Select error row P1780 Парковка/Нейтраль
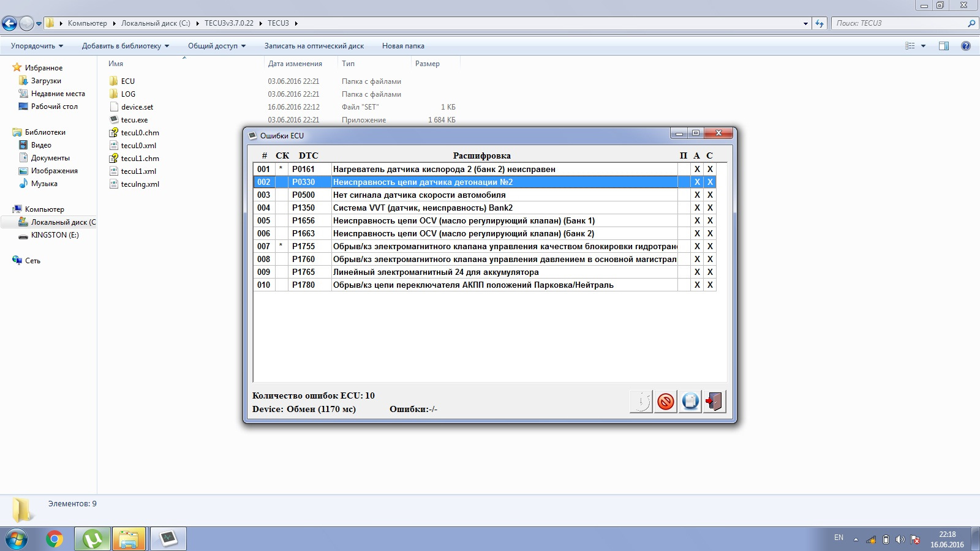The image size is (980, 551). [x=484, y=285]
